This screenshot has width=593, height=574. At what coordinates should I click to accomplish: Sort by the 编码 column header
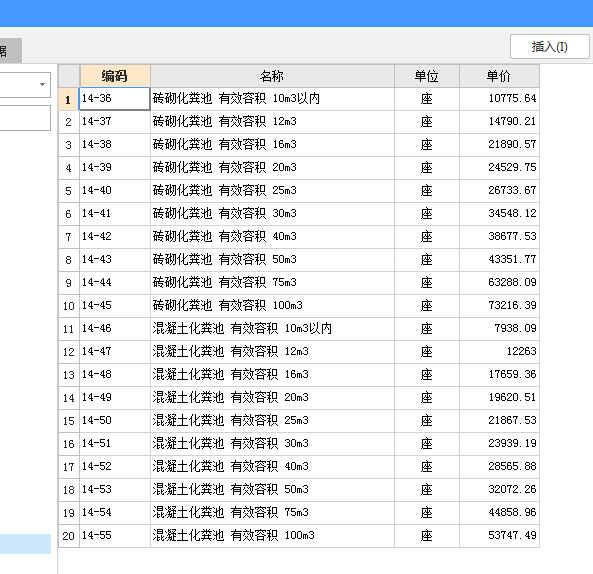[115, 76]
